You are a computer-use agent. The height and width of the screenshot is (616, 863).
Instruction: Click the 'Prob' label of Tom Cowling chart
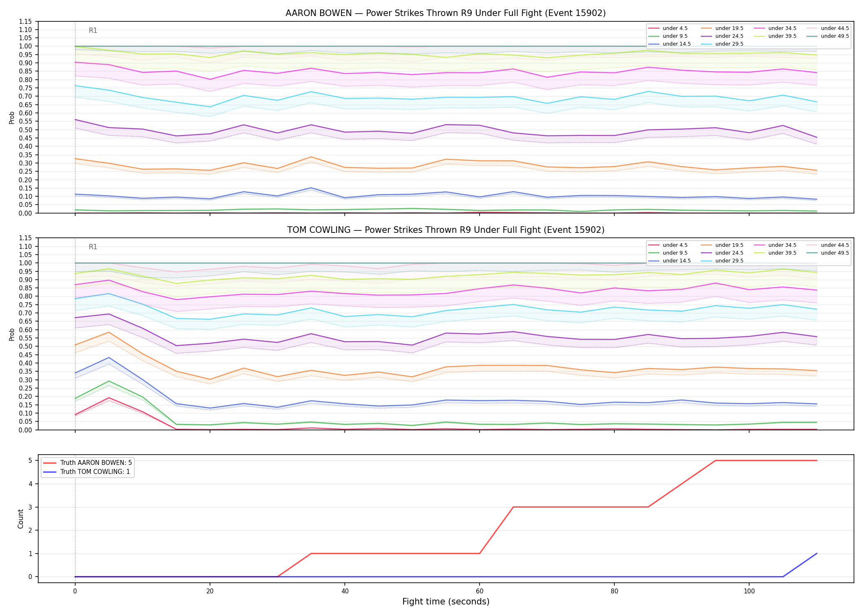12,334
